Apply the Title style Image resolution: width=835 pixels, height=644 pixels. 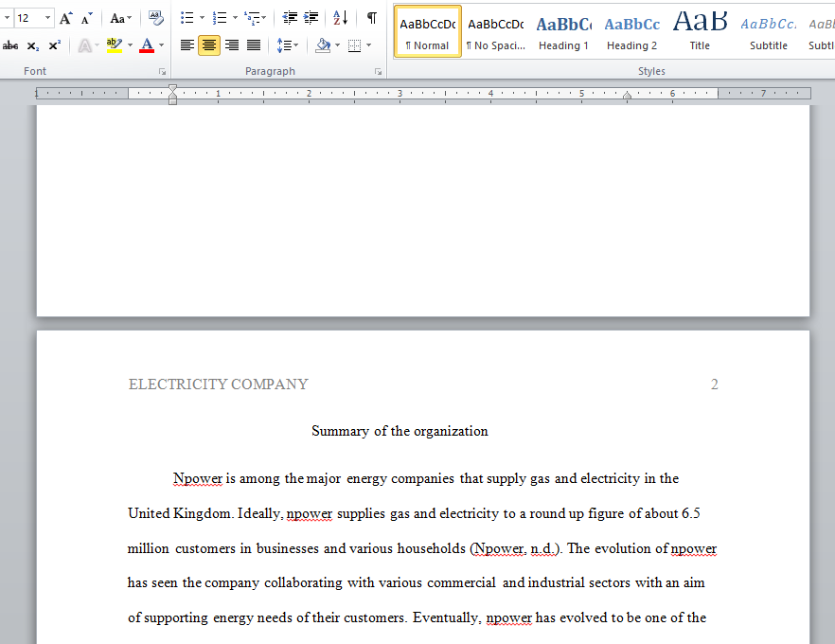(700, 31)
